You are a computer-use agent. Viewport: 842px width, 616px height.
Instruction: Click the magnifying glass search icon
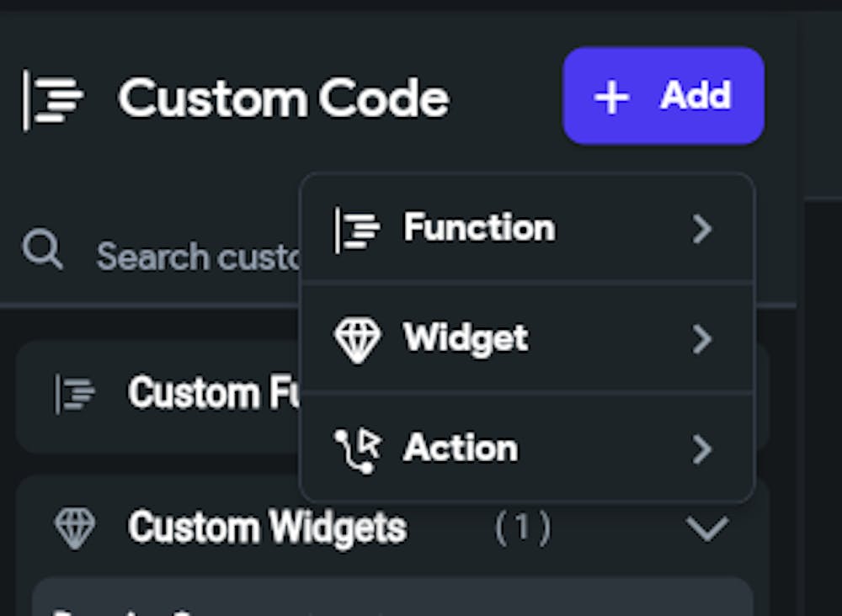click(x=42, y=249)
